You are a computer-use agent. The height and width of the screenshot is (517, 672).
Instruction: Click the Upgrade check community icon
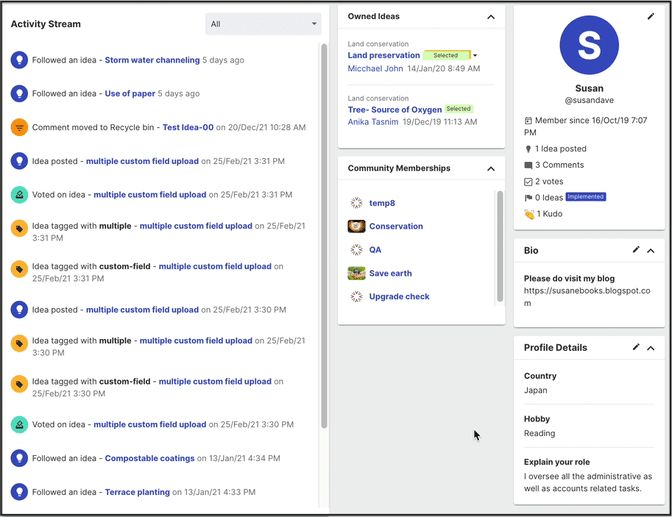pyautogui.click(x=356, y=296)
